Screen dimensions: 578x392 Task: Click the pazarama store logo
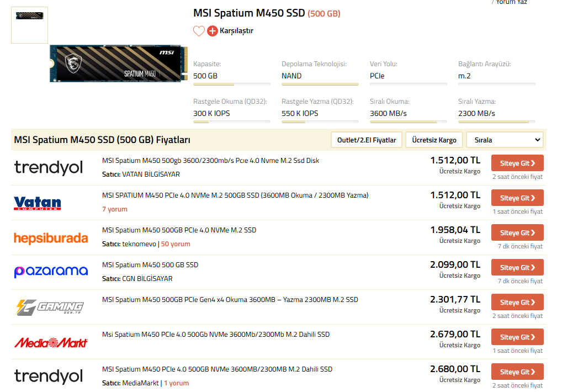51,272
